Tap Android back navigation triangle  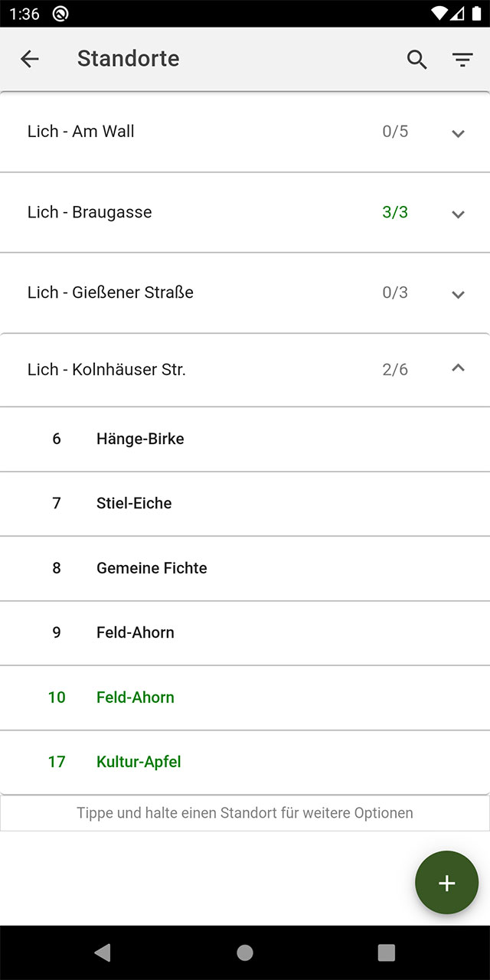(102, 952)
